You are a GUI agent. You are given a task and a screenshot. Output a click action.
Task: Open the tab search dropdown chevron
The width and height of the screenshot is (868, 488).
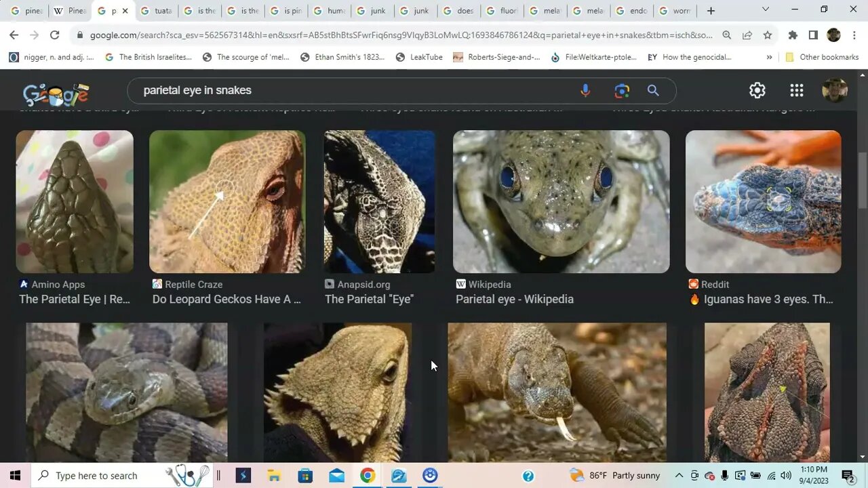coord(766,9)
